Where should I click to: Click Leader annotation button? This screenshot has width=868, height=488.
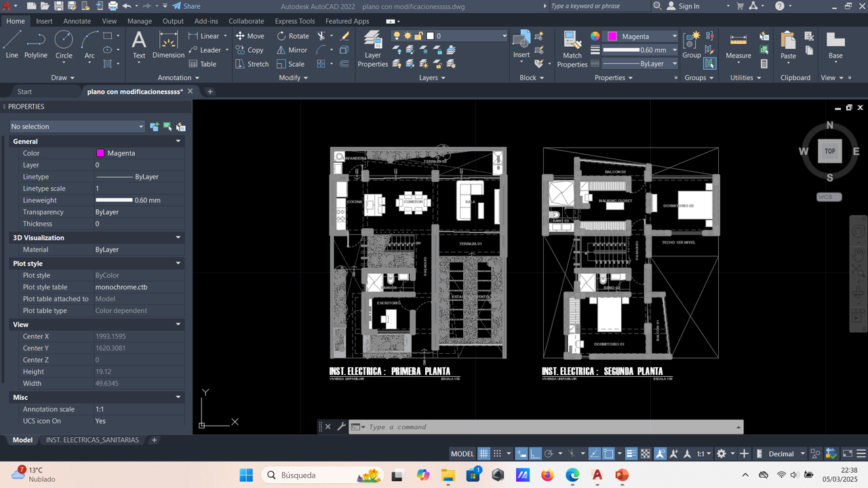coord(207,50)
